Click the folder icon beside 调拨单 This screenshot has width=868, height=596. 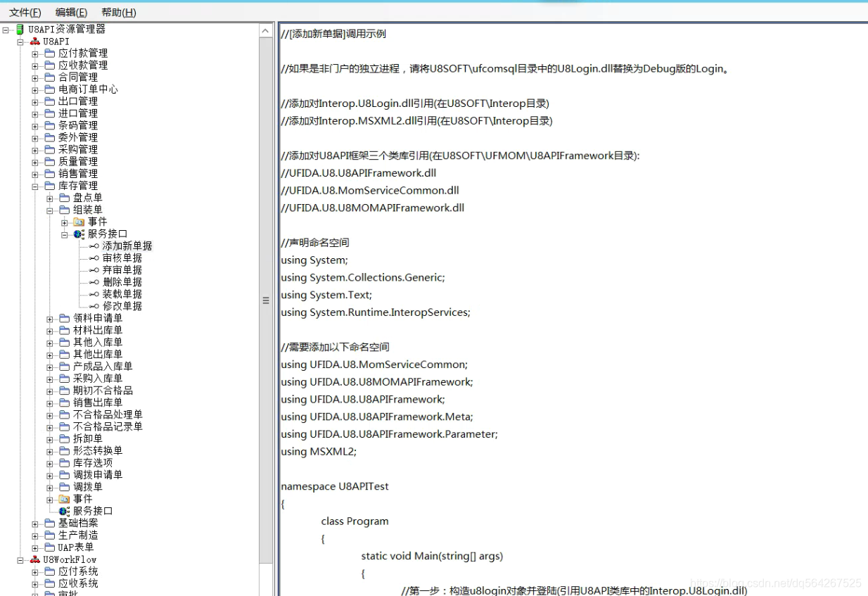[x=64, y=487]
